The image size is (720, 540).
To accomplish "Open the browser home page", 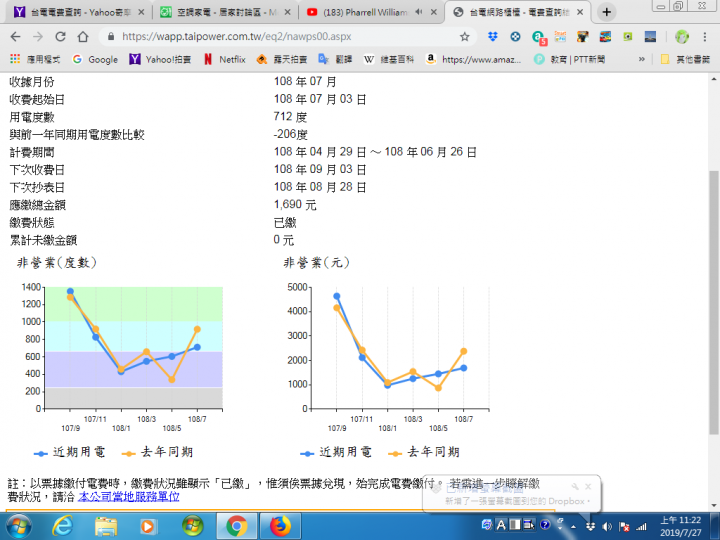I will [83, 37].
